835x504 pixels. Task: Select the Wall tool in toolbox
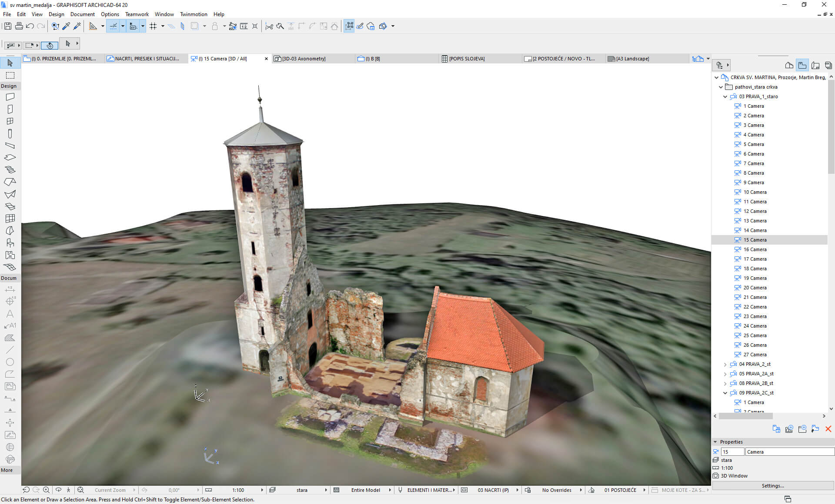(10, 97)
